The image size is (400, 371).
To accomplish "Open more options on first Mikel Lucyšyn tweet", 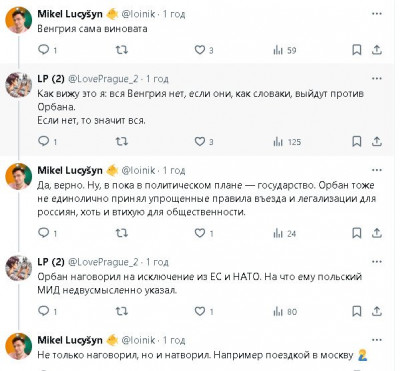I will (377, 14).
